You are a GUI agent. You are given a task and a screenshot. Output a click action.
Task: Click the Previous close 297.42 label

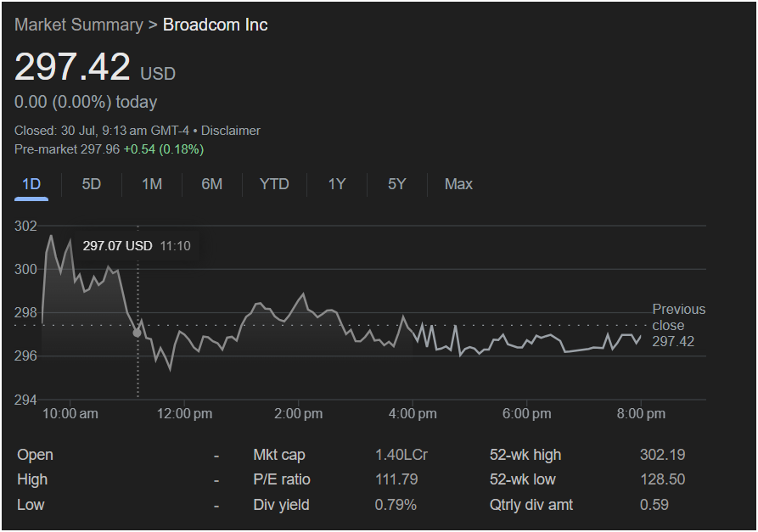click(679, 325)
